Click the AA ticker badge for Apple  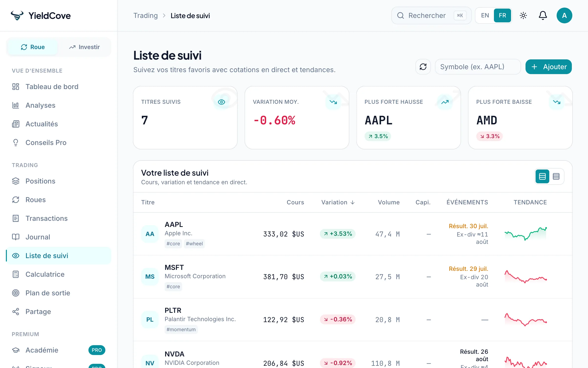(150, 234)
